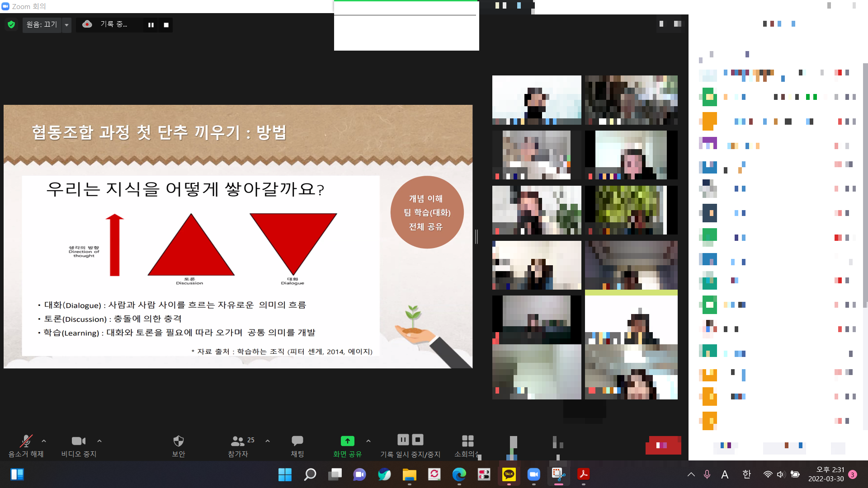Open File Explorer from taskbar
This screenshot has width=868, height=488.
pyautogui.click(x=410, y=474)
